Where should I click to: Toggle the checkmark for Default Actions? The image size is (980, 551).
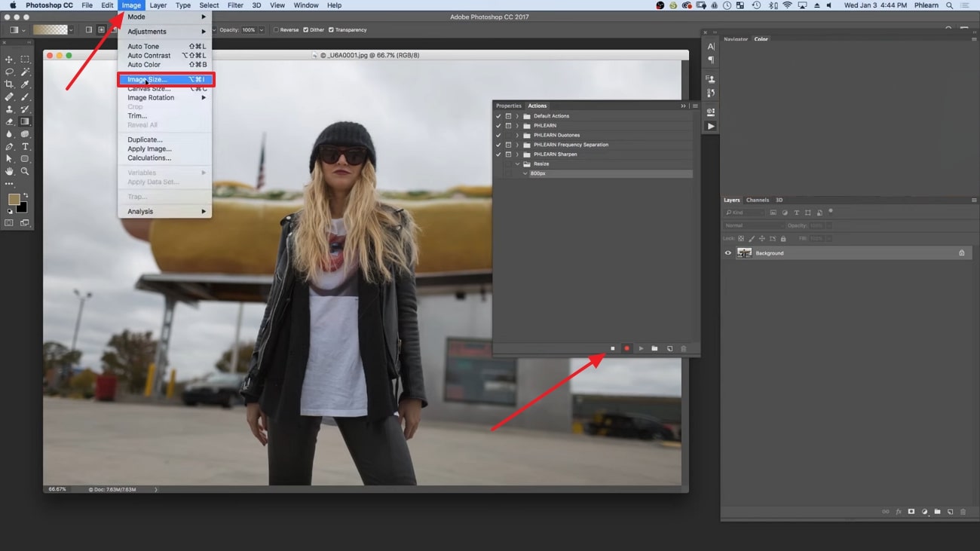498,116
